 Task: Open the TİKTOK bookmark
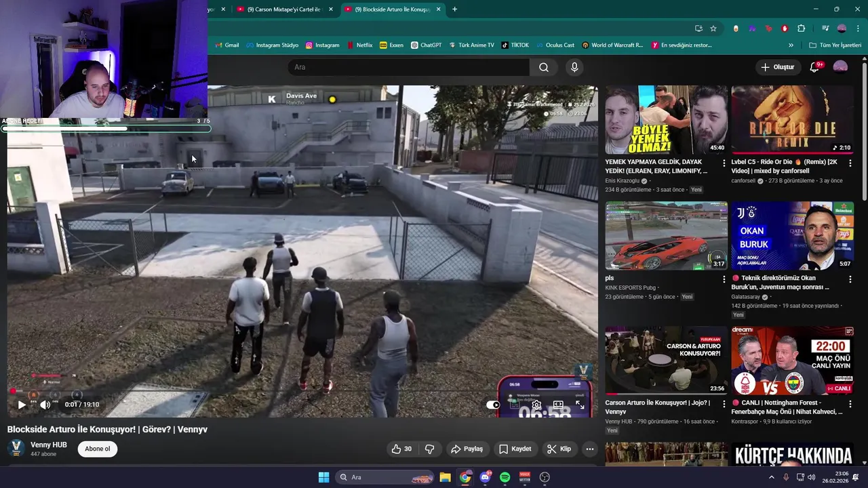pyautogui.click(x=515, y=45)
